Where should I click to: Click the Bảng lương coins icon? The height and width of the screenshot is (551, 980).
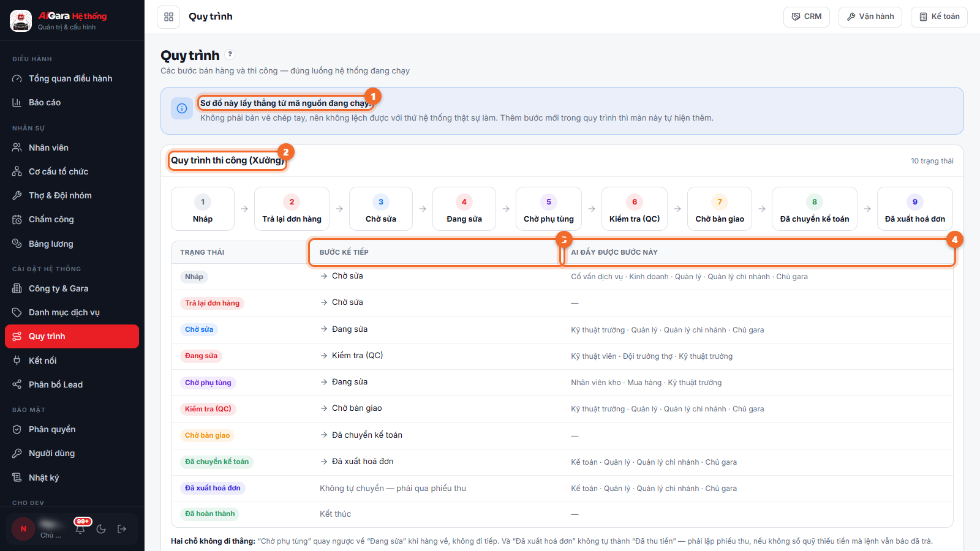17,244
